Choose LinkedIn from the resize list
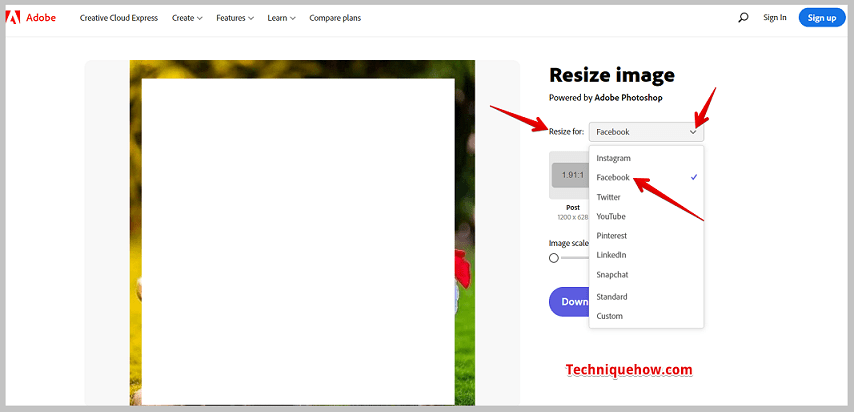The width and height of the screenshot is (854, 412). pyautogui.click(x=646, y=255)
